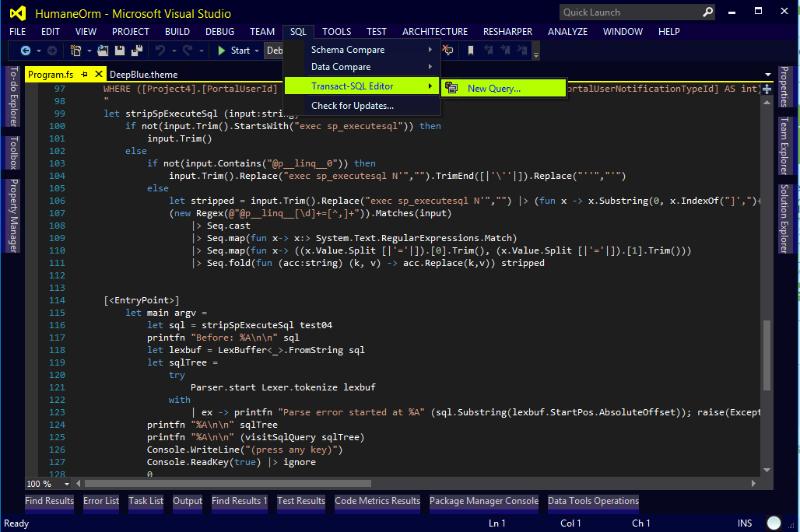Open the Solution Explorer side tab
The image size is (800, 532).
[784, 219]
